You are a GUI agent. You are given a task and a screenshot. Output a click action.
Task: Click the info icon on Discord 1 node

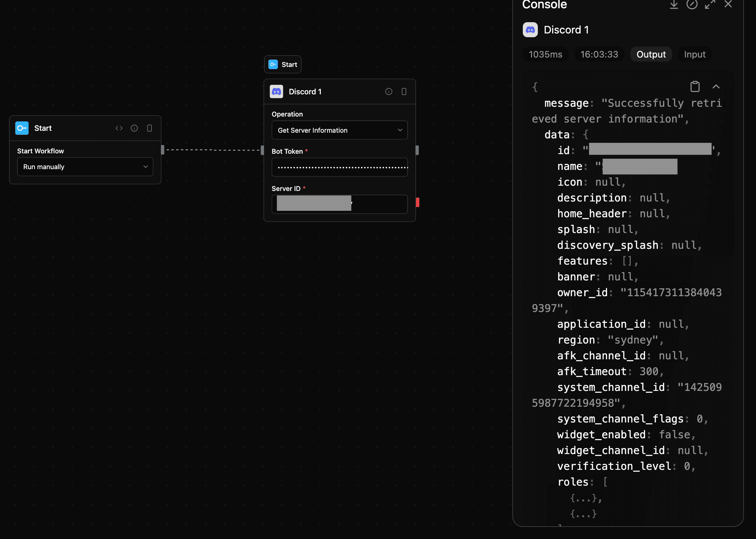click(x=389, y=91)
